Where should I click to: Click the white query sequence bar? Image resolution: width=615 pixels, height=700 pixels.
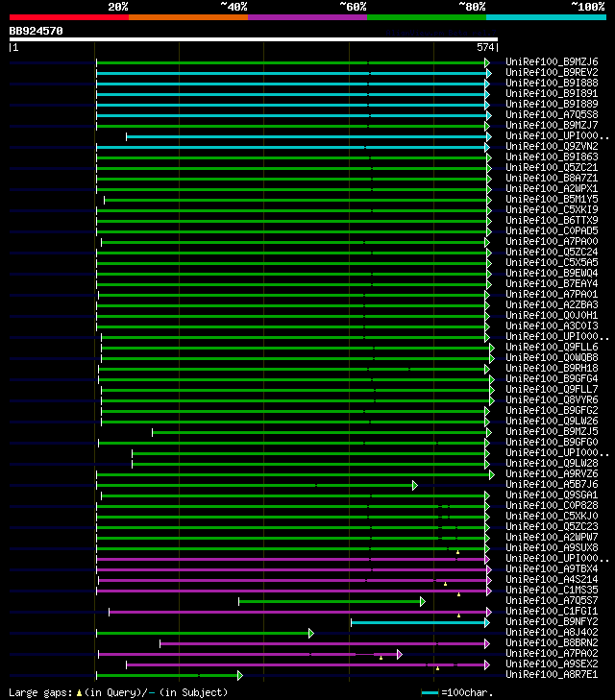click(254, 39)
